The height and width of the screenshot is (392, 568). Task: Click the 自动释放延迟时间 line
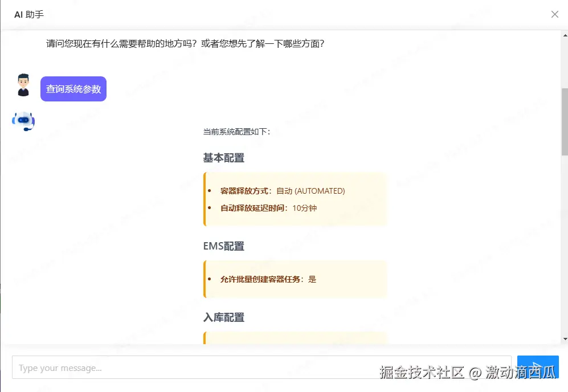(x=268, y=208)
